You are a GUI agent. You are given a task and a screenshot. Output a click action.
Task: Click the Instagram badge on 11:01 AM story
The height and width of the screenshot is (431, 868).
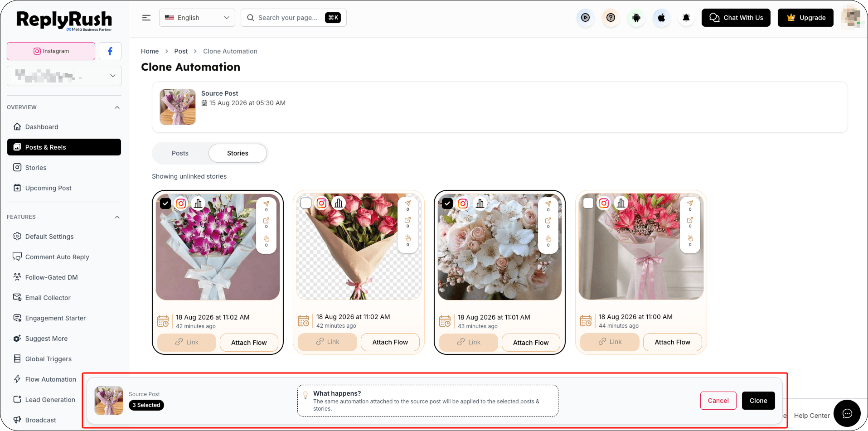[463, 203]
